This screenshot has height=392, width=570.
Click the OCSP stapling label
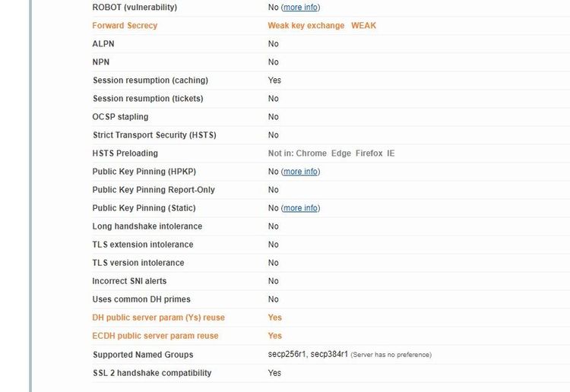pos(120,117)
